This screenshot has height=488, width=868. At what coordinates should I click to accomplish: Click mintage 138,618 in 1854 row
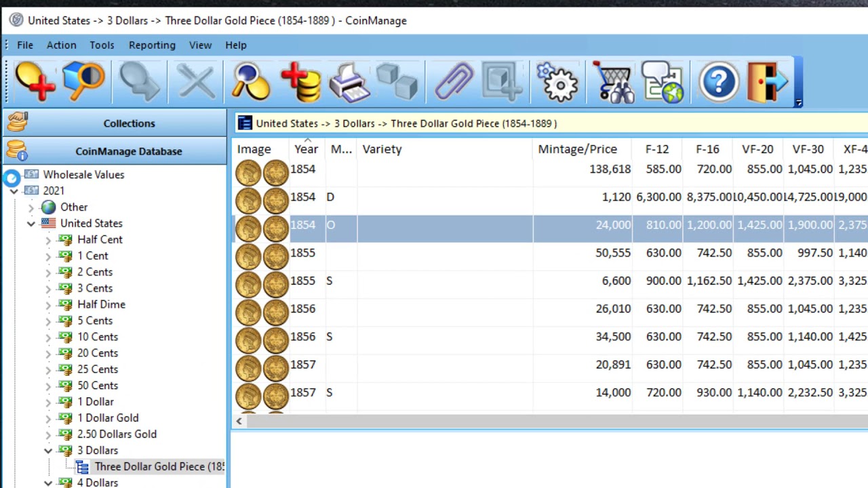click(610, 169)
